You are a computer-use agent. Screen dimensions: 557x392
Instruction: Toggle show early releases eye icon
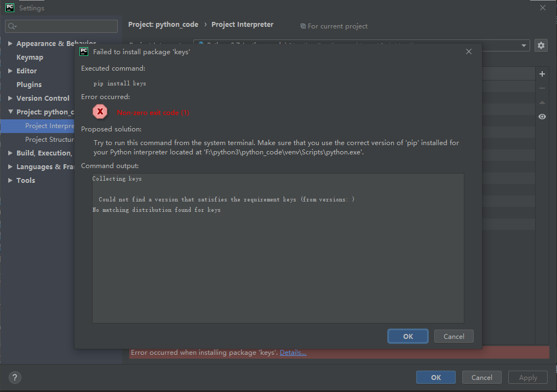click(542, 117)
